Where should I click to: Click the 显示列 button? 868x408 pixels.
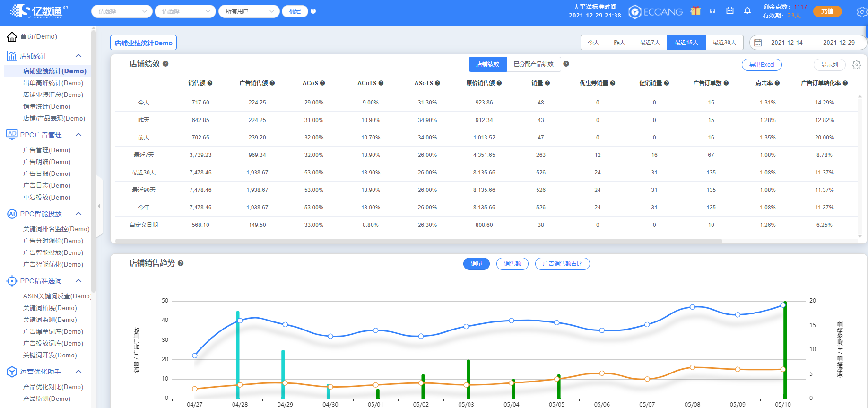tap(829, 65)
